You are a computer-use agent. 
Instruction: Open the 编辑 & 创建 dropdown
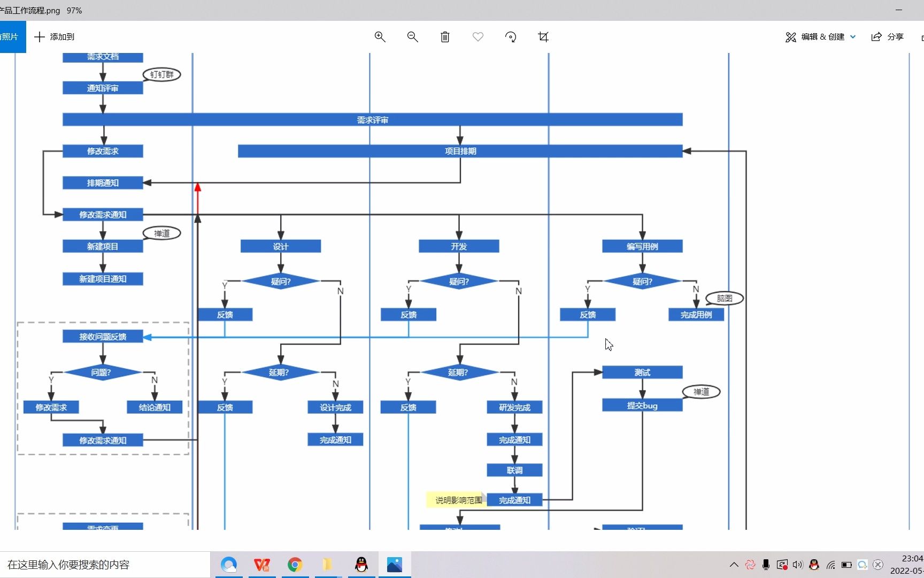(x=821, y=37)
